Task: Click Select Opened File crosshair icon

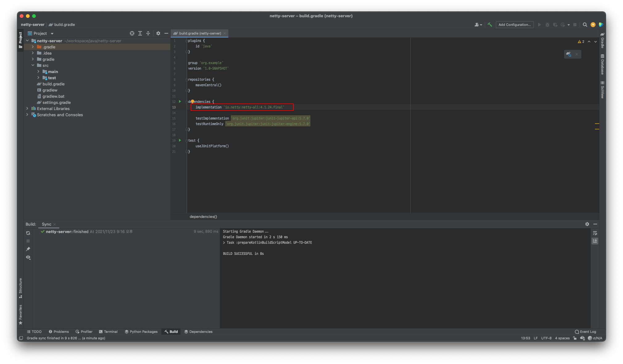Action: pos(132,33)
